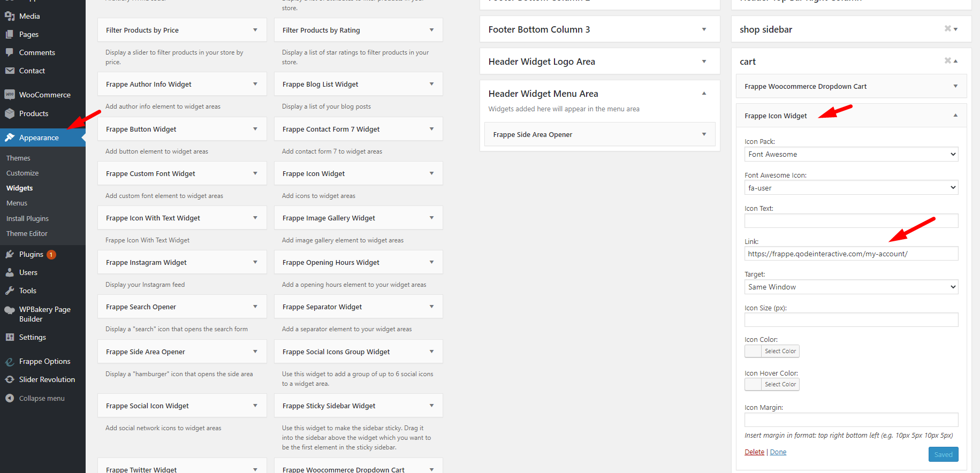Click the plugins update count badge
The height and width of the screenshot is (473, 980).
click(51, 255)
